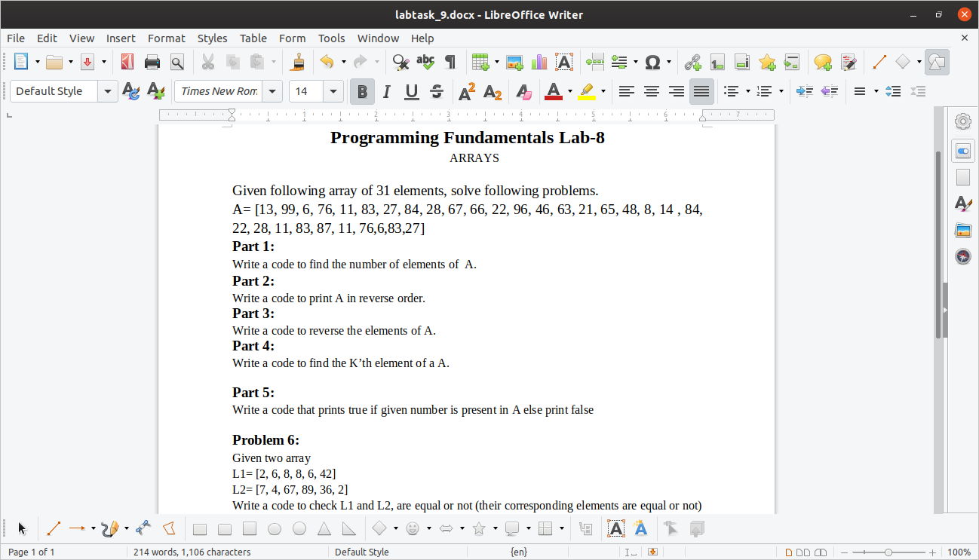Screen dimensions: 979x560
Task: Open the Styles menu
Action: click(x=212, y=38)
